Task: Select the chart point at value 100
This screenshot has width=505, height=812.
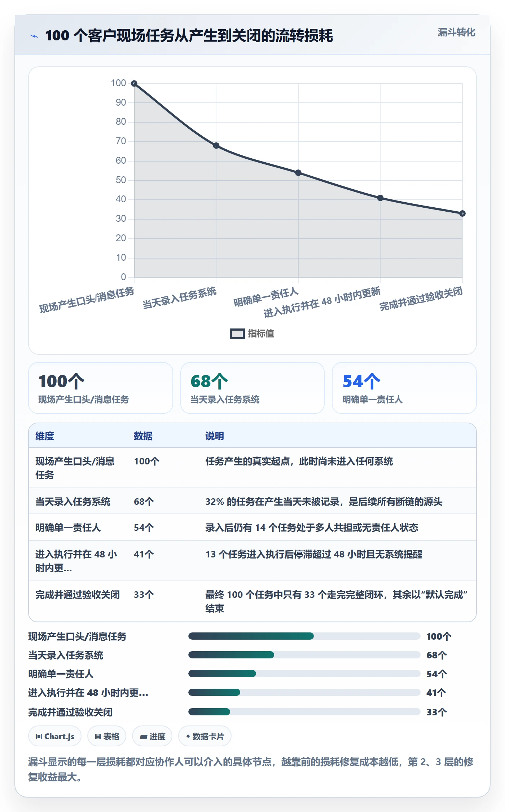Action: [x=134, y=84]
